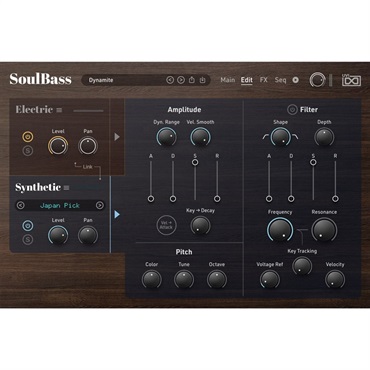This screenshot has width=370, height=370.
Task: Select Electric layer edit arrow
Action: click(117, 137)
